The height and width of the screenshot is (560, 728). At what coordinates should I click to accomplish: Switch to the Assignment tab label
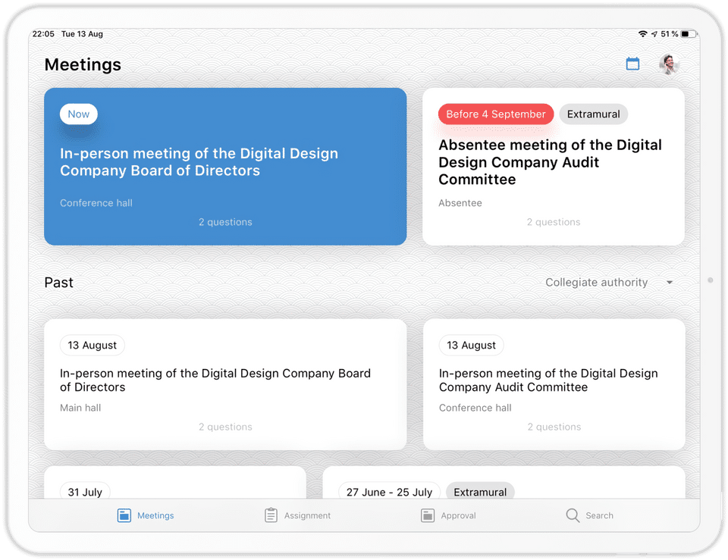[x=307, y=515]
